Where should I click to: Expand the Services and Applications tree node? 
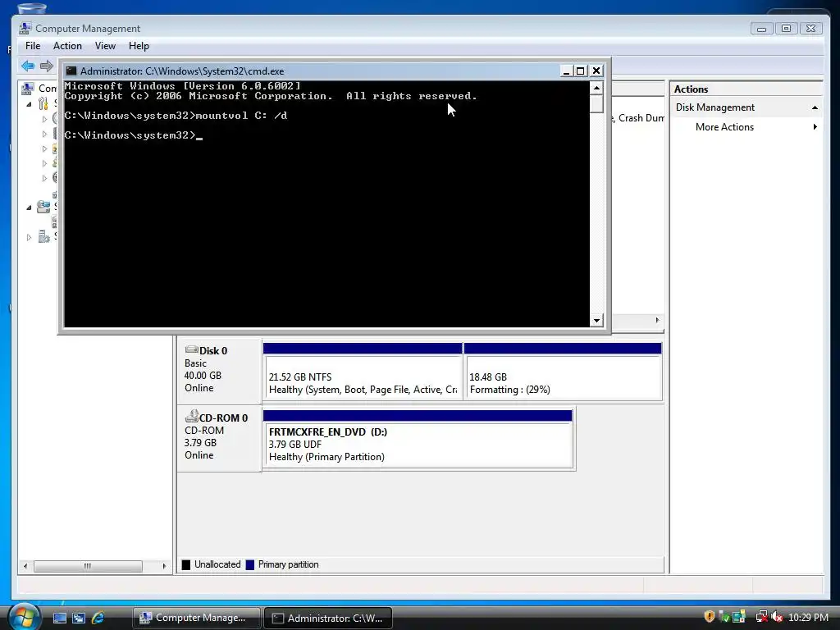click(x=29, y=237)
